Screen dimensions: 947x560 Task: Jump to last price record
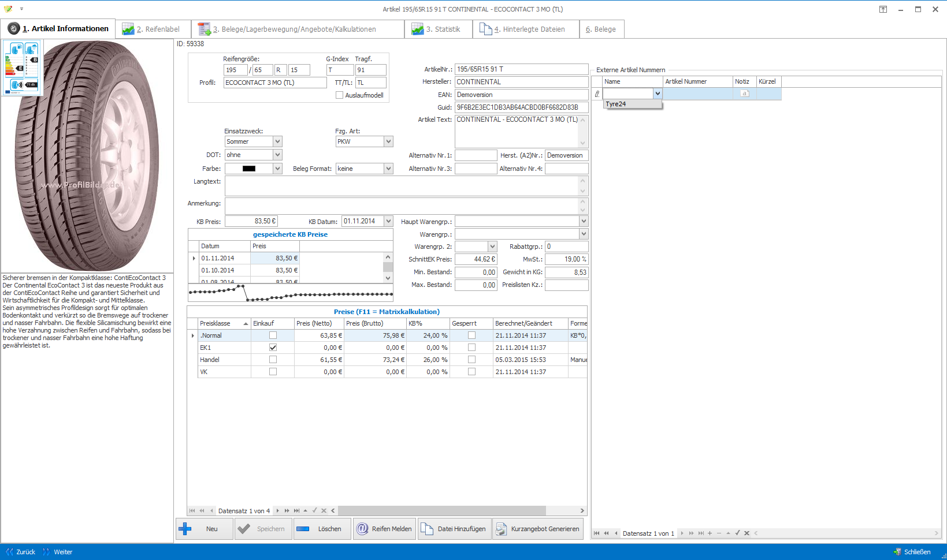pos(296,511)
